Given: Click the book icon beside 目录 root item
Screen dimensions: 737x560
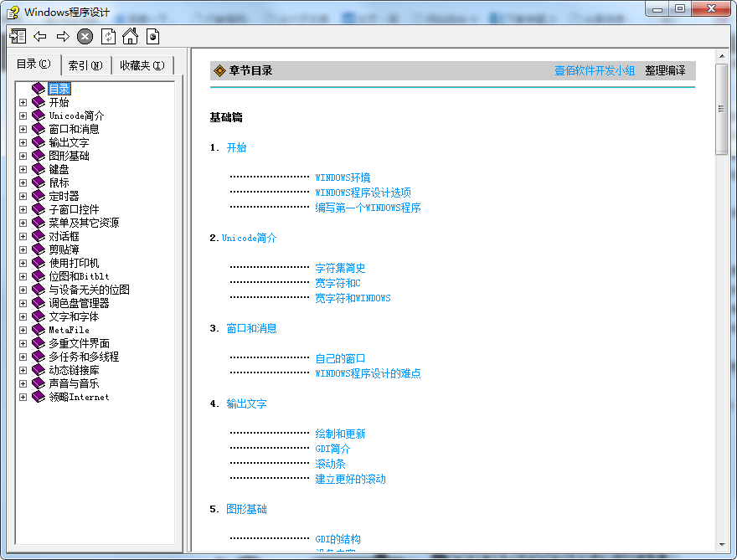Looking at the screenshot, I should pos(37,88).
